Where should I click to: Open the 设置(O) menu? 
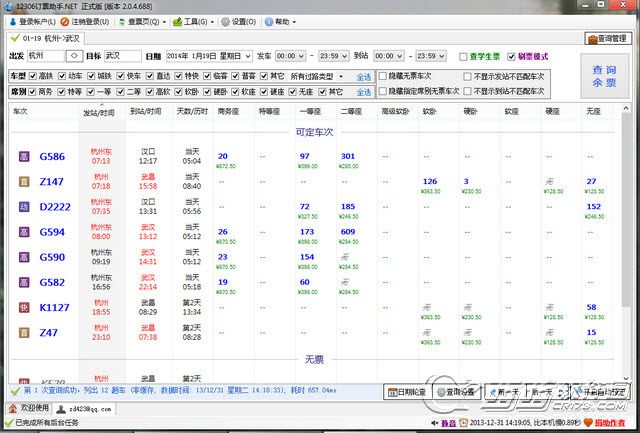(240, 21)
